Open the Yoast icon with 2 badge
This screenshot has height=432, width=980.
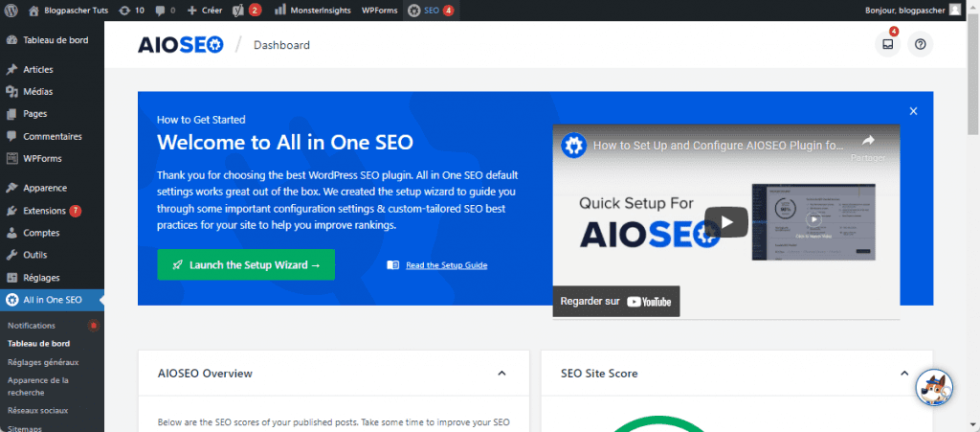(x=246, y=10)
